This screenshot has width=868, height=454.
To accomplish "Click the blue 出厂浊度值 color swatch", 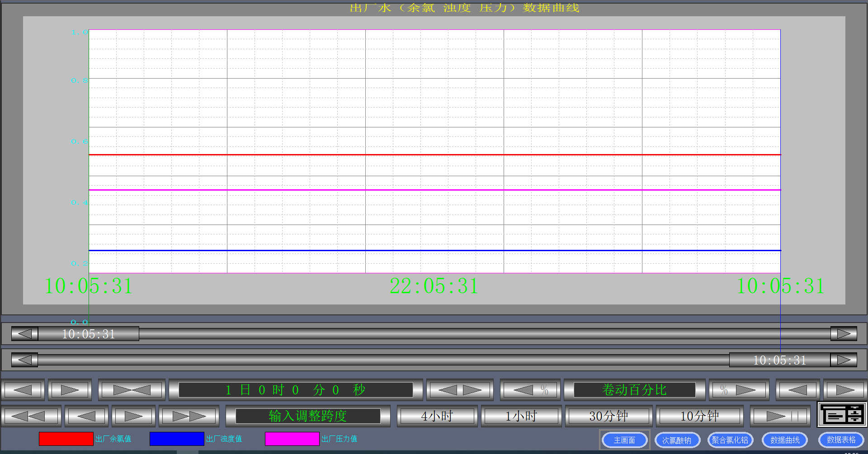I will click(x=177, y=439).
